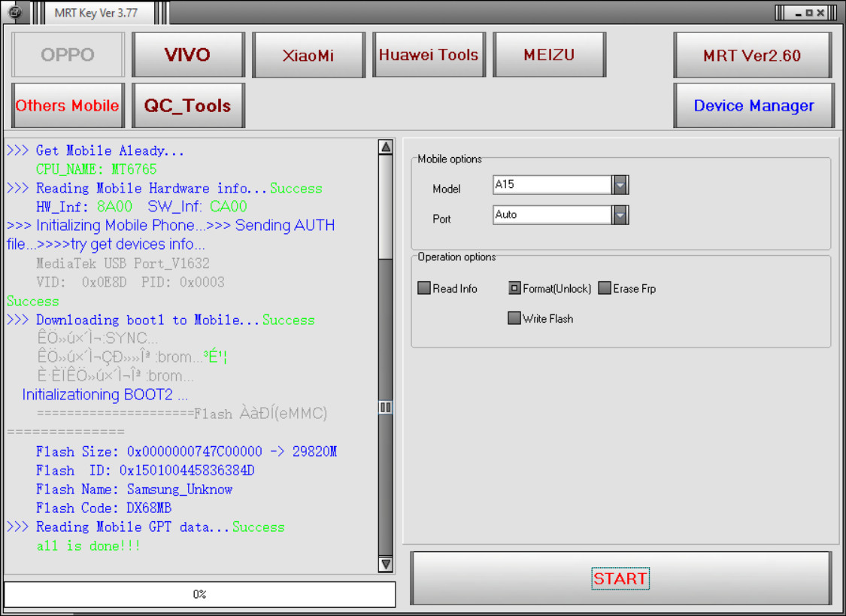Click the red START button
This screenshot has width=846, height=616.
click(620, 578)
